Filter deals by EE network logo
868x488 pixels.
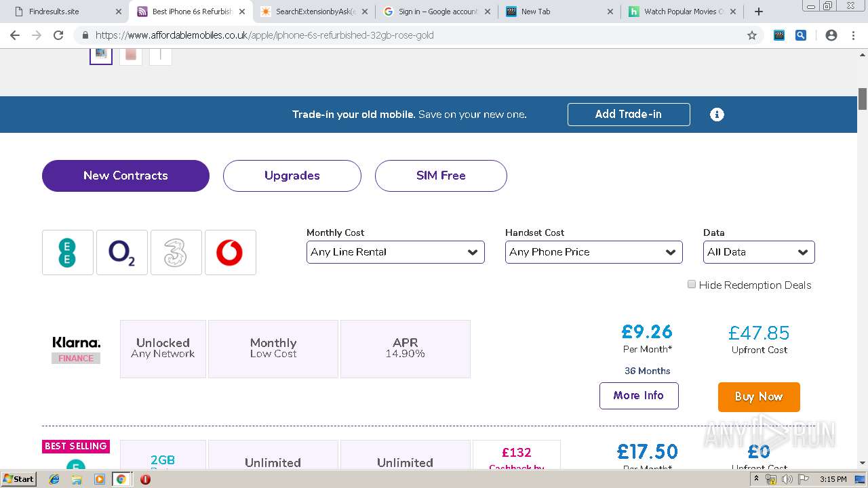click(x=68, y=252)
